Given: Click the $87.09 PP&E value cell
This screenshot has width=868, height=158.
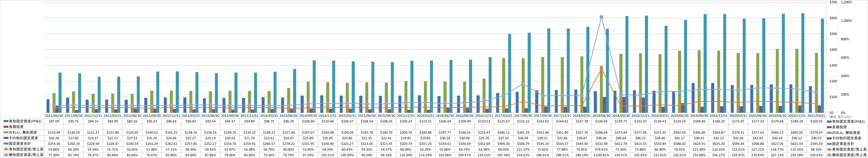Looking at the screenshot, I should [x=54, y=121].
